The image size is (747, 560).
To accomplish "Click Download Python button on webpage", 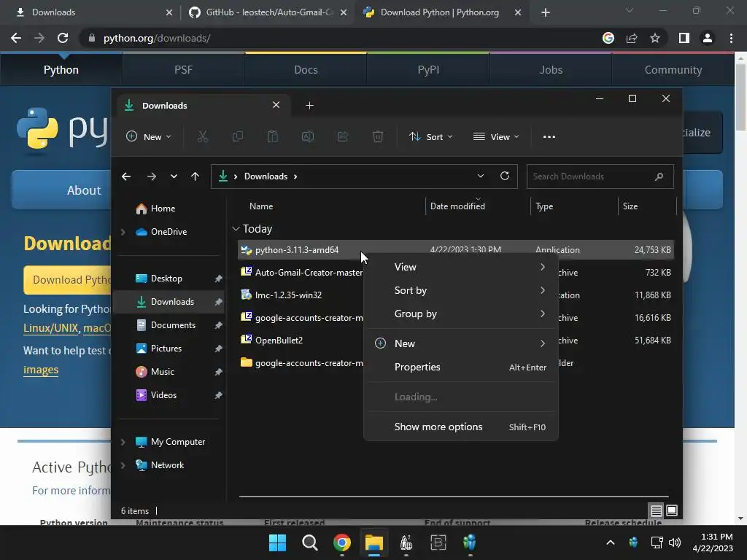I will 68,279.
